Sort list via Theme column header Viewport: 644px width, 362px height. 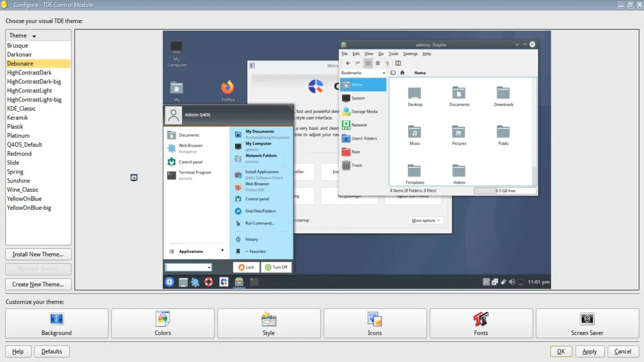tap(38, 36)
